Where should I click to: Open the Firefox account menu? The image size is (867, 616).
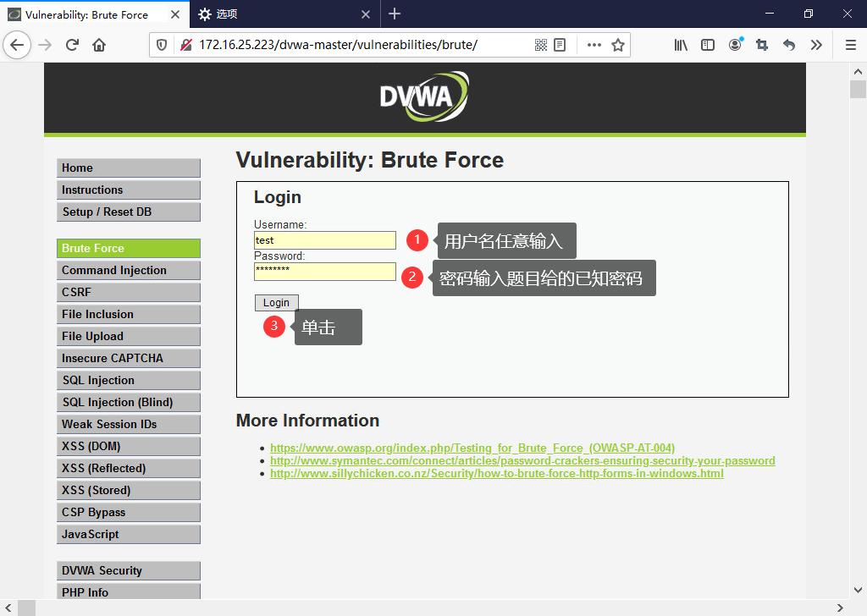pos(735,45)
